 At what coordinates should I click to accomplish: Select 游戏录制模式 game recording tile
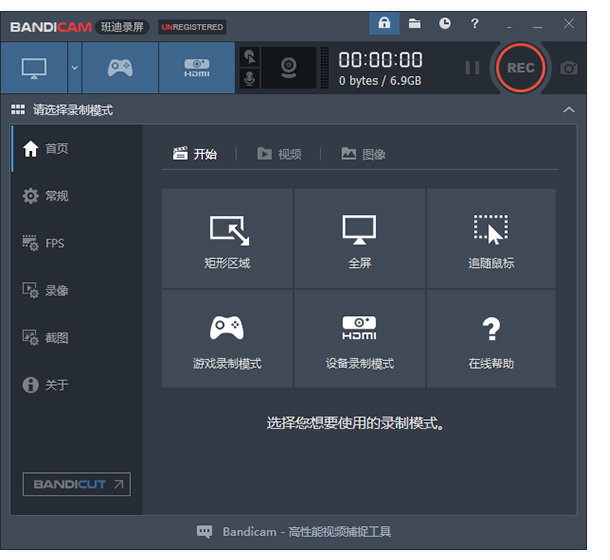(x=227, y=339)
